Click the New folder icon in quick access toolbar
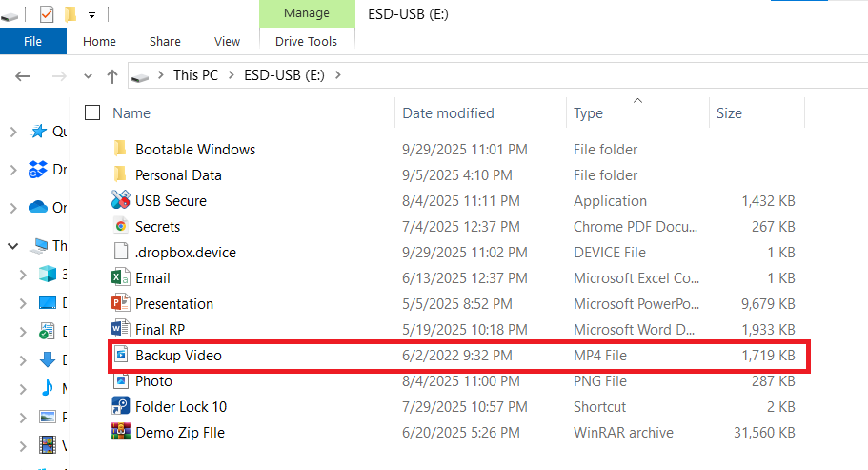868x470 pixels. pyautogui.click(x=71, y=14)
